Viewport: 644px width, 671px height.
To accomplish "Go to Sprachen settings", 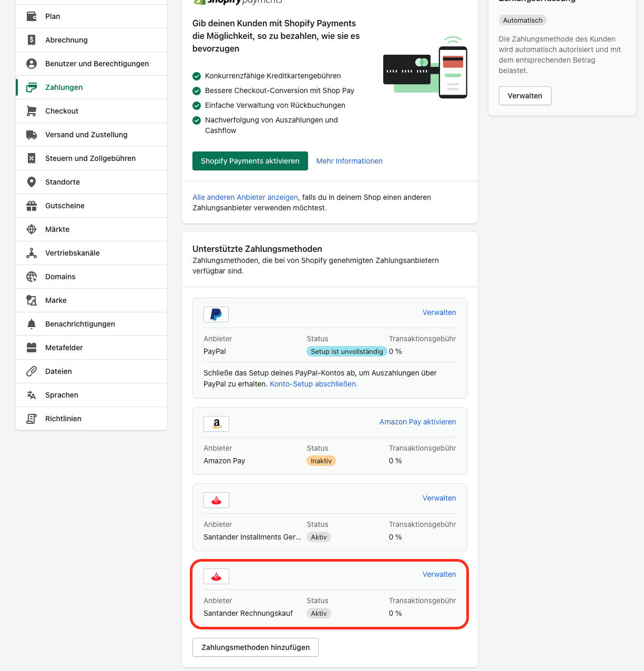I will point(91,395).
